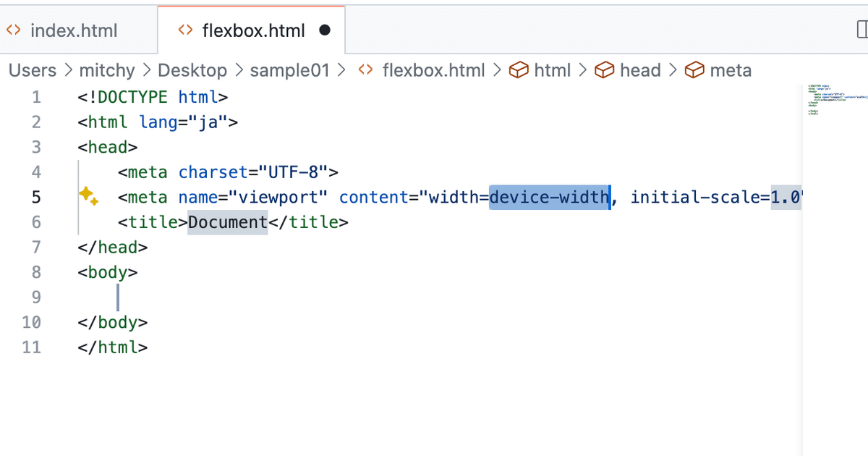Click the Users breadcrumb entry

[x=32, y=70]
